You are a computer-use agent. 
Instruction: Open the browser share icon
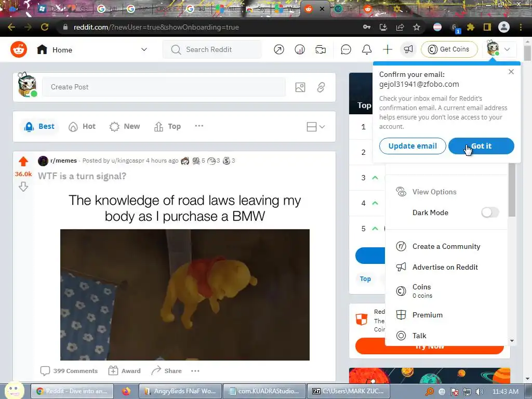point(400,27)
